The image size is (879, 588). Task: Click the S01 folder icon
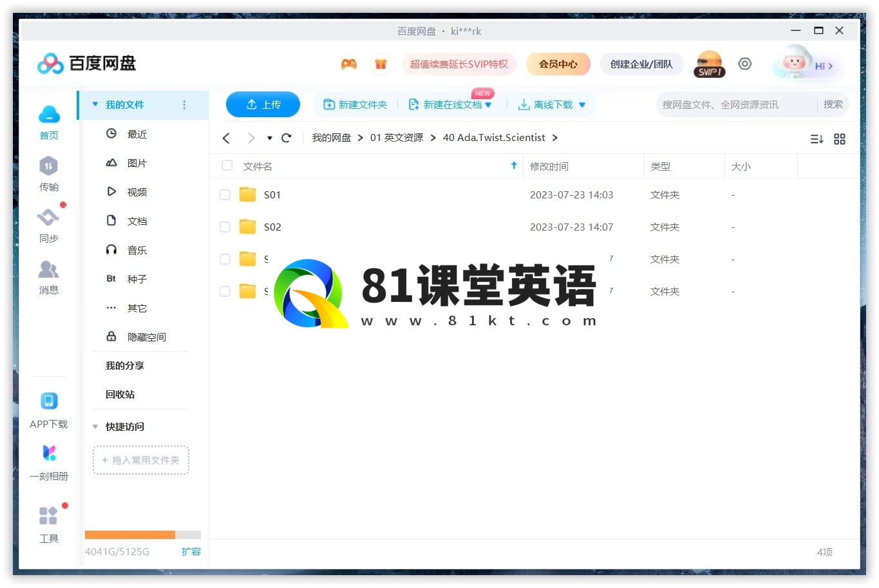point(248,194)
